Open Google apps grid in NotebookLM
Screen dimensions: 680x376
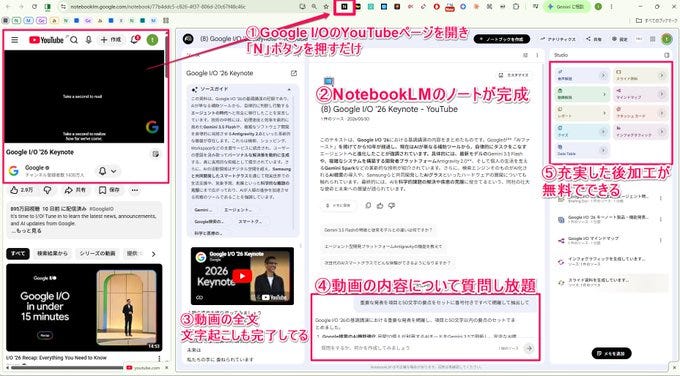[652, 39]
